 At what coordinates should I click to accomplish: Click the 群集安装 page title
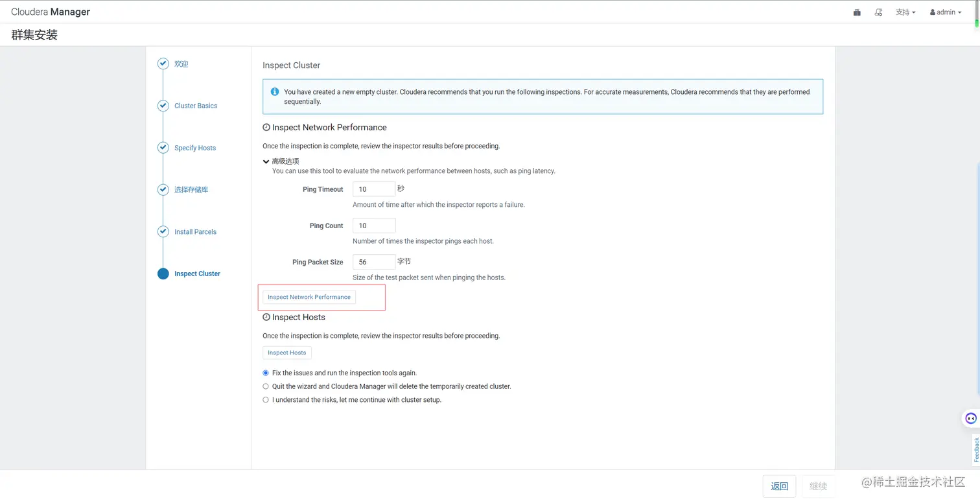(34, 35)
